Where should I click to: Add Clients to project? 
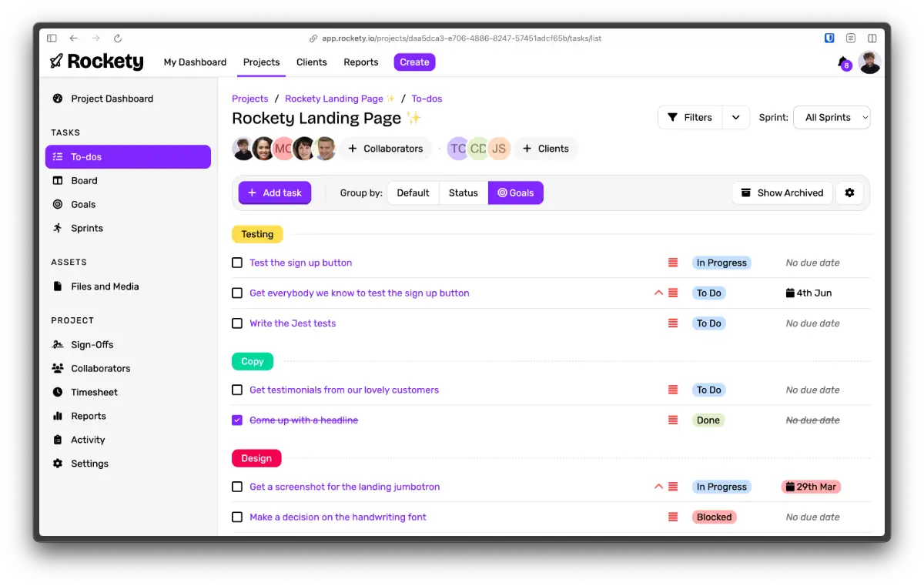(x=546, y=149)
